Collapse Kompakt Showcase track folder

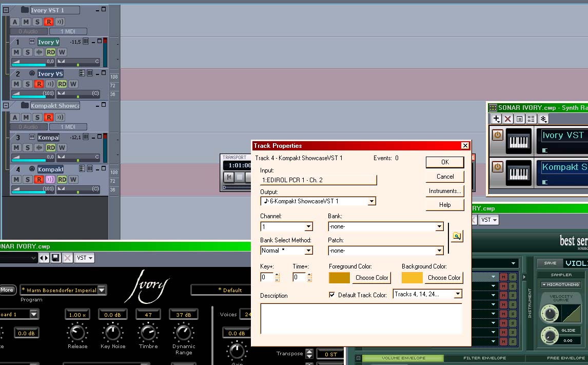(6, 105)
